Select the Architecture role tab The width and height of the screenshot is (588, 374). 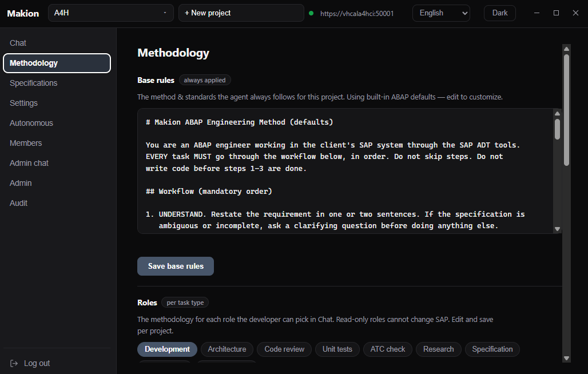coord(227,349)
